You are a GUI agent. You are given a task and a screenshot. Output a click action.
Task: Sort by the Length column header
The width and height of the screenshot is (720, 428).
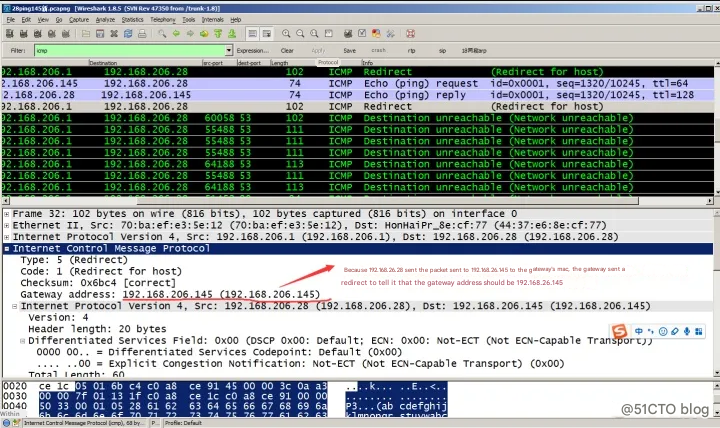click(292, 63)
